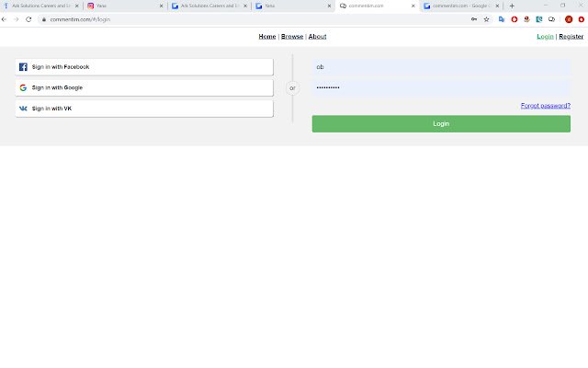This screenshot has height=368, width=588.
Task: Open the Home nav link
Action: coord(267,37)
